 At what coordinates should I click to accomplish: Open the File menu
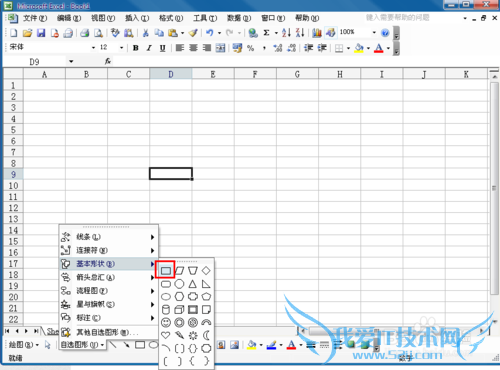[x=35, y=18]
